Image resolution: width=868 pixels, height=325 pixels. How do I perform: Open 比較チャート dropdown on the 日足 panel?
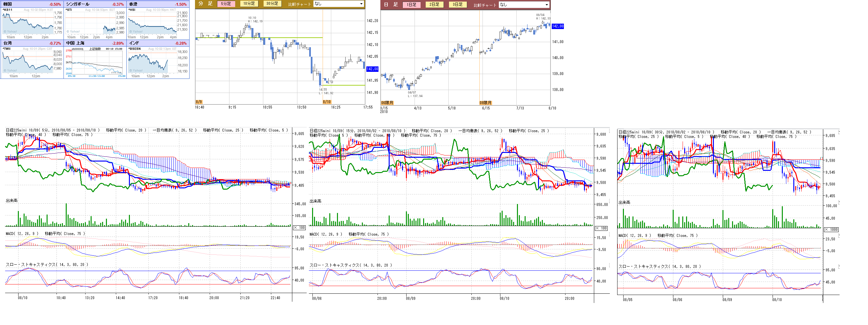(x=524, y=5)
